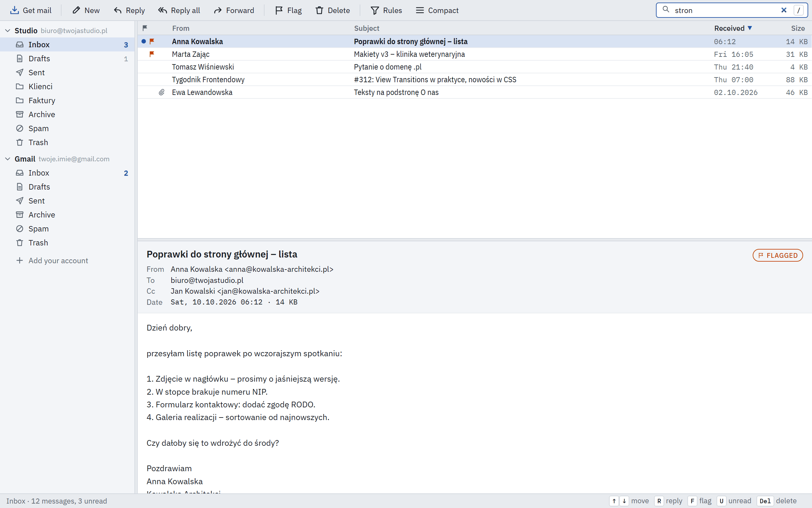
Task: Compose a new message with New
Action: (86, 10)
